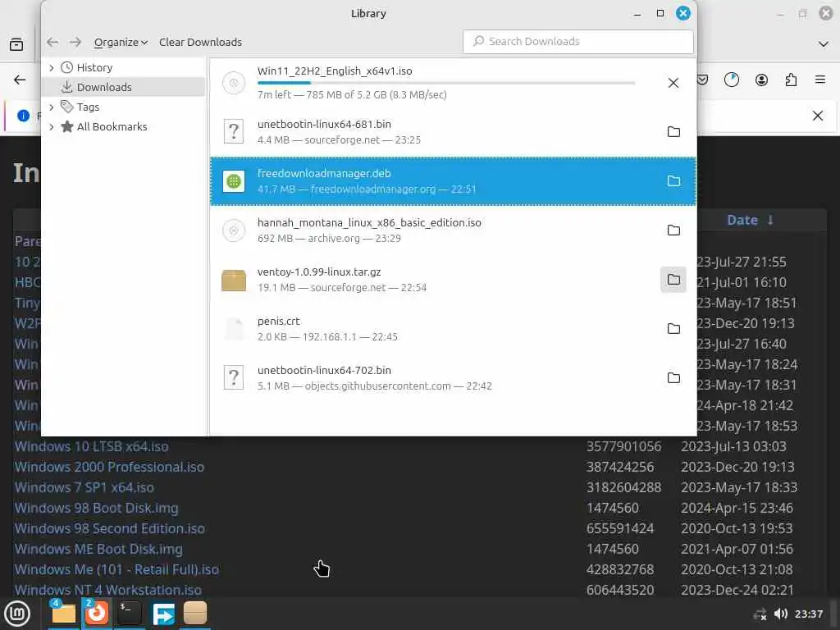Click the Win11 ISO download progress bar
Viewport: 840px width, 630px height.
click(446, 83)
